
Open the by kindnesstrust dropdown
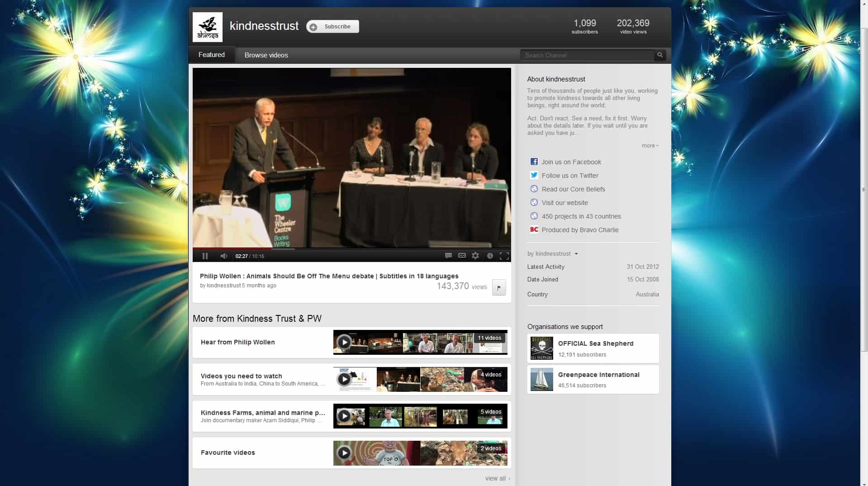[553, 254]
